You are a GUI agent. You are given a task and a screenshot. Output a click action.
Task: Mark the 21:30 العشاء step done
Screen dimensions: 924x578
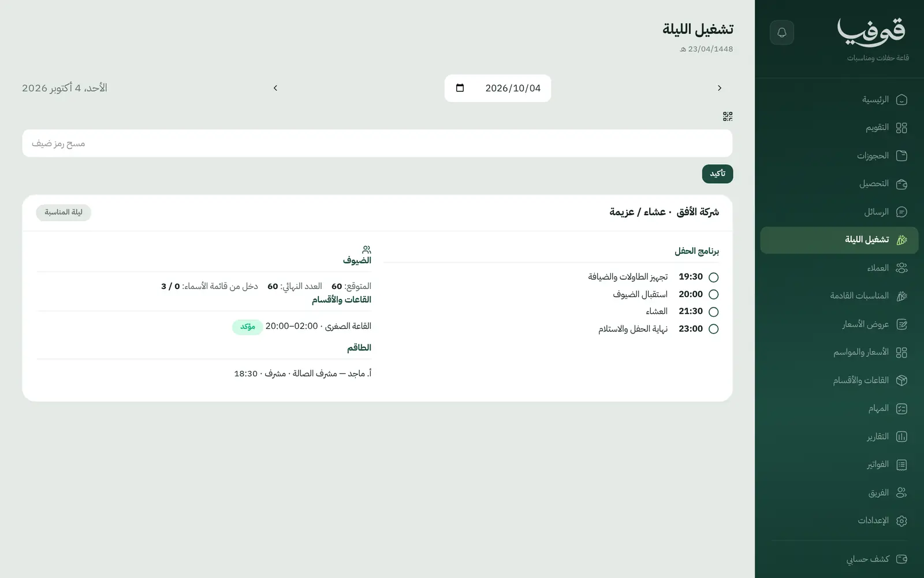coord(714,312)
